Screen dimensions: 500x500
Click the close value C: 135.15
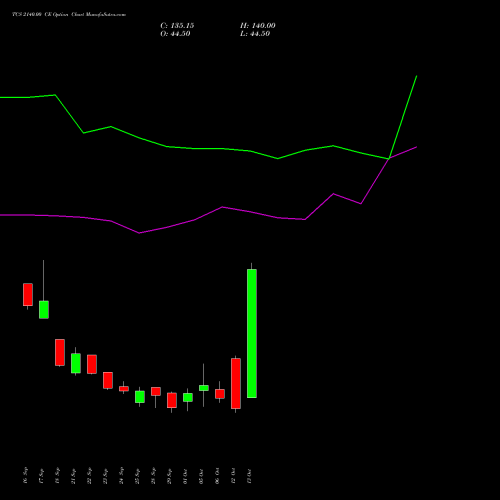pyautogui.click(x=177, y=26)
